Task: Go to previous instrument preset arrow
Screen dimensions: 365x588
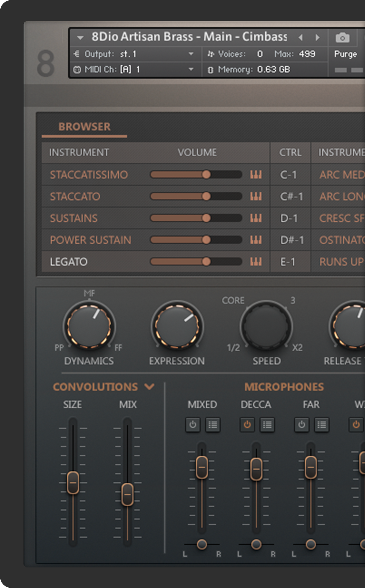Action: click(301, 38)
